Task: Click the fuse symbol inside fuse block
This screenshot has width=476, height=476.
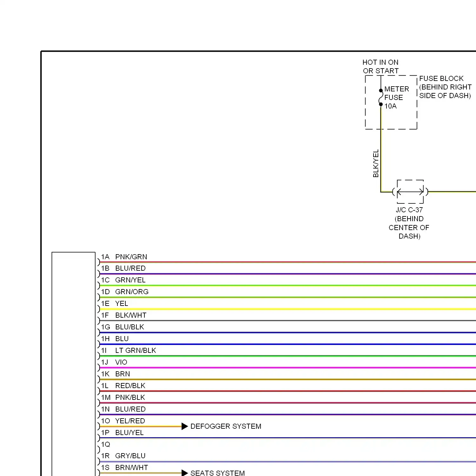Action: [381, 97]
